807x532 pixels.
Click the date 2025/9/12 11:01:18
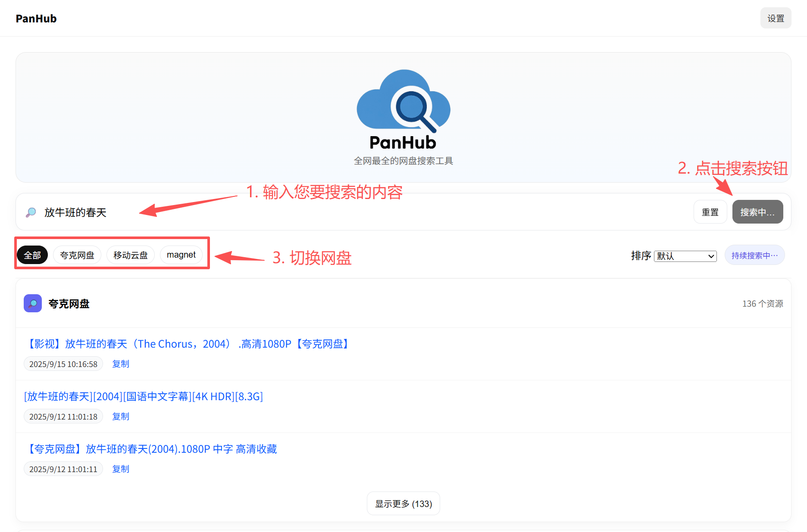[x=63, y=417]
